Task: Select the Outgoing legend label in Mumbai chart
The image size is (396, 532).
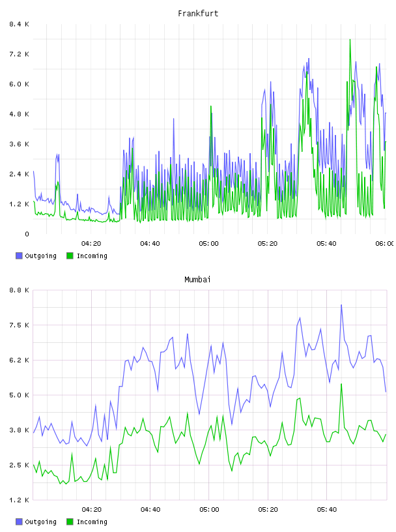Action: point(40,522)
